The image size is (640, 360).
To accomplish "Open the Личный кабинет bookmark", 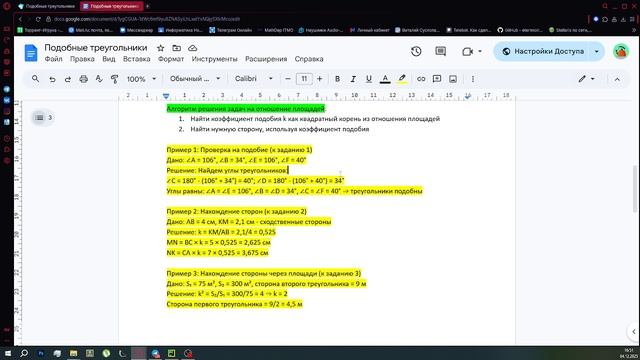I will pos(370,30).
